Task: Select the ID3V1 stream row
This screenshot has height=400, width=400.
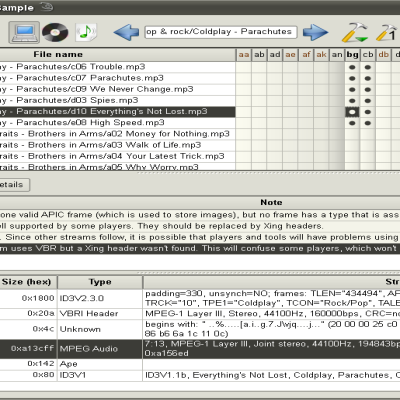Action: pos(200,375)
